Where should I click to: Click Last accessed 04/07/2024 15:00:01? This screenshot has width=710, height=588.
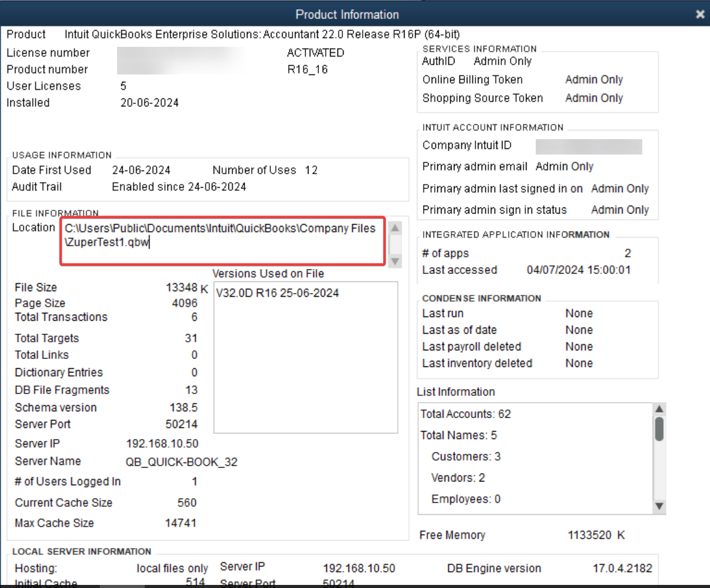pyautogui.click(x=579, y=270)
